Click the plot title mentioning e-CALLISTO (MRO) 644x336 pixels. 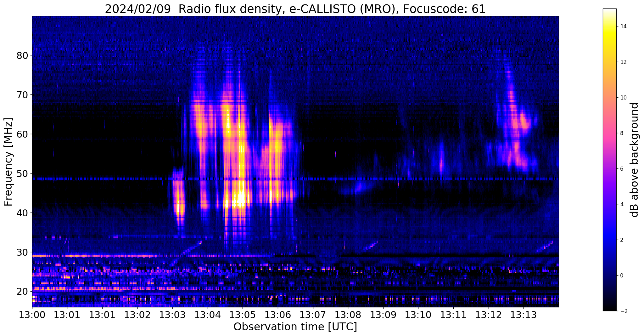[x=295, y=9]
